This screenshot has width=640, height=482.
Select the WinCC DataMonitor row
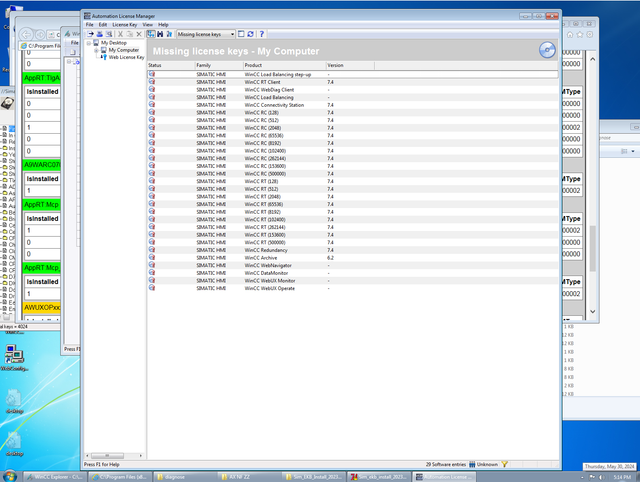click(x=353, y=273)
